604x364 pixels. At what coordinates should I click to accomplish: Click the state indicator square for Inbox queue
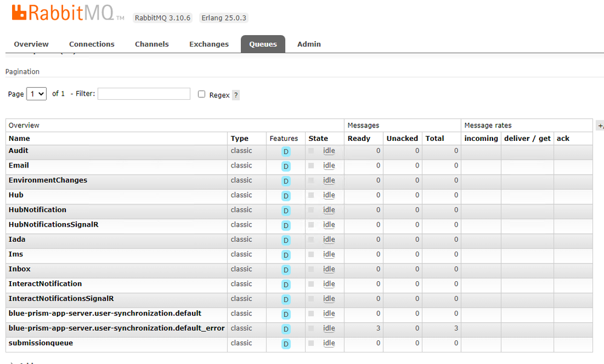point(311,269)
